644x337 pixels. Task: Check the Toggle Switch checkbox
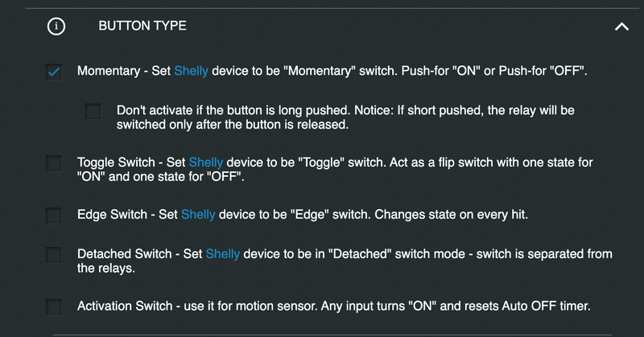54,163
